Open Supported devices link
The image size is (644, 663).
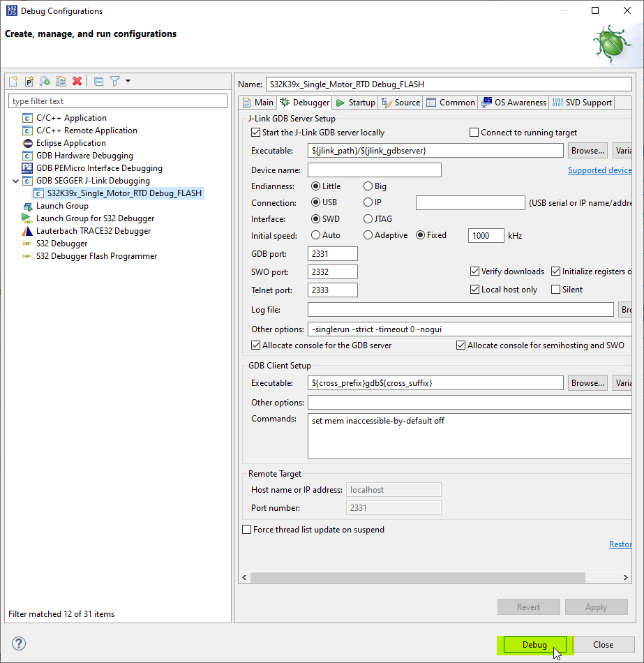click(x=599, y=170)
